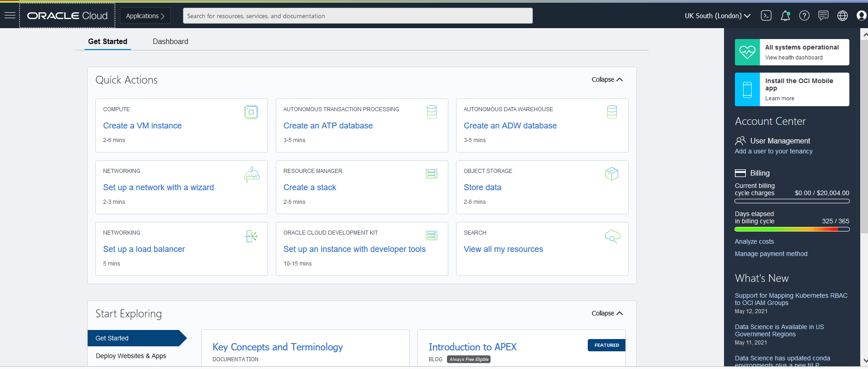Focus the resources search field
The height and width of the screenshot is (369, 868).
click(x=357, y=16)
